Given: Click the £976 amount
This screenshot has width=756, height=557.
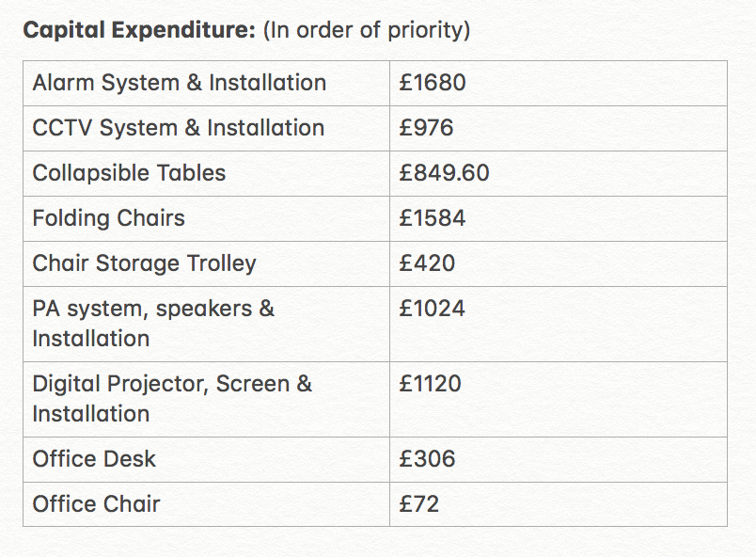Looking at the screenshot, I should click(426, 128).
